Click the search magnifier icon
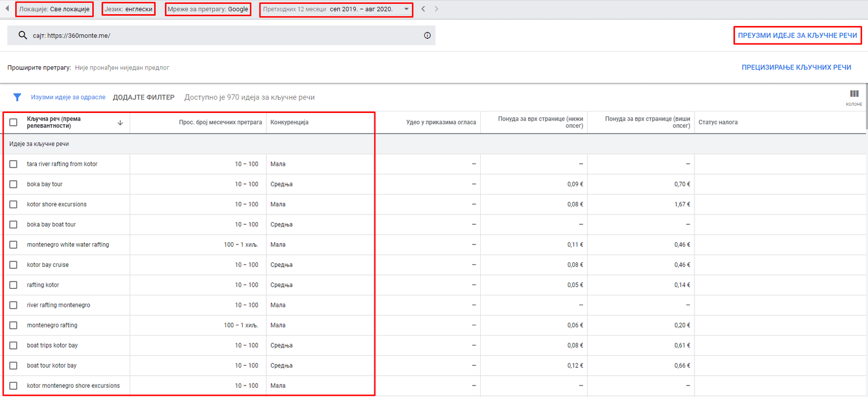The width and height of the screenshot is (868, 397). pyautogui.click(x=23, y=35)
